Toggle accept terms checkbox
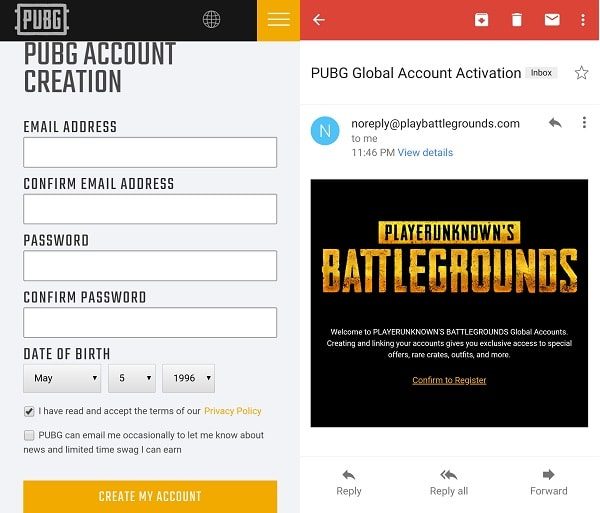The image size is (600, 513). [29, 411]
